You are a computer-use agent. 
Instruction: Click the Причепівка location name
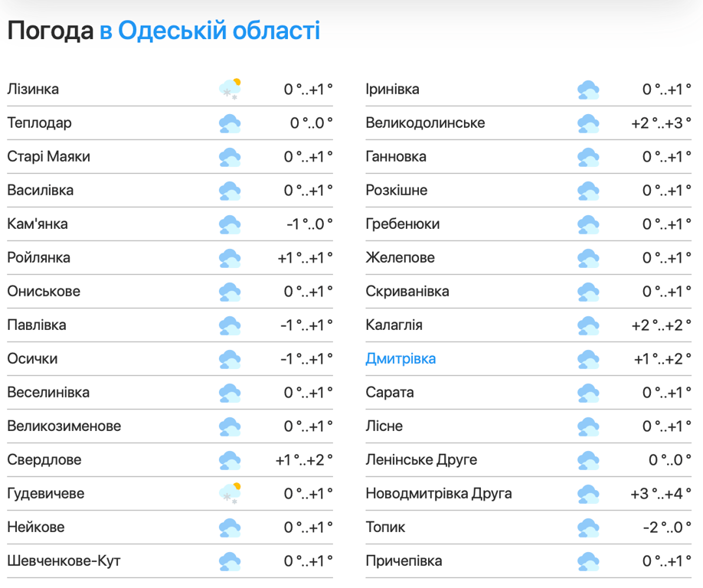click(x=404, y=561)
